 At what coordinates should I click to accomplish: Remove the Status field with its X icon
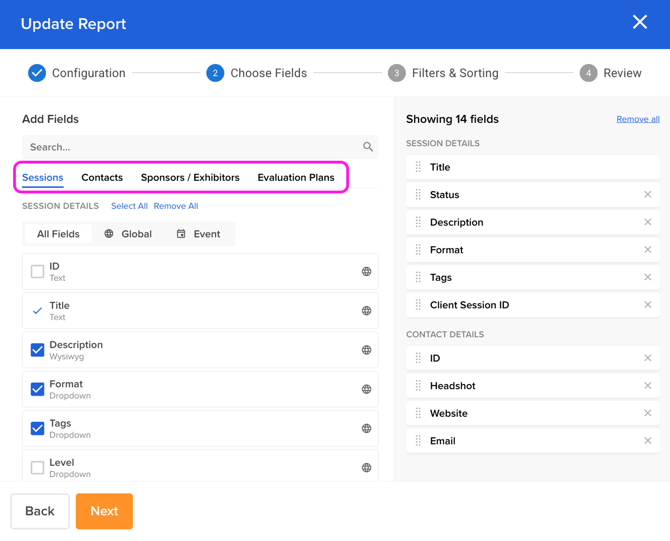click(647, 195)
